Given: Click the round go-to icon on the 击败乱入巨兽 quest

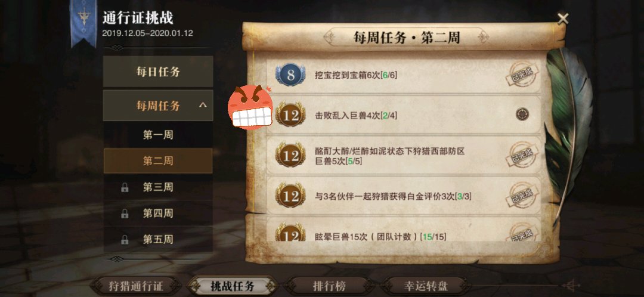Looking at the screenshot, I should coord(522,114).
